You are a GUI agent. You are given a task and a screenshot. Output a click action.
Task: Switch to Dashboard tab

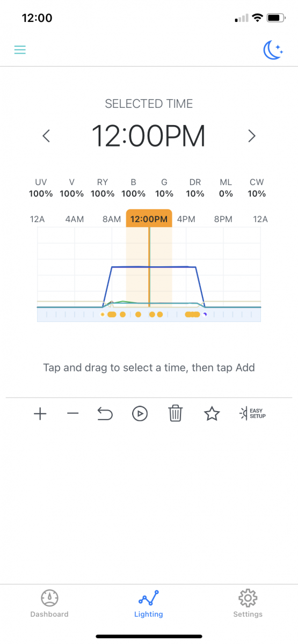49,603
